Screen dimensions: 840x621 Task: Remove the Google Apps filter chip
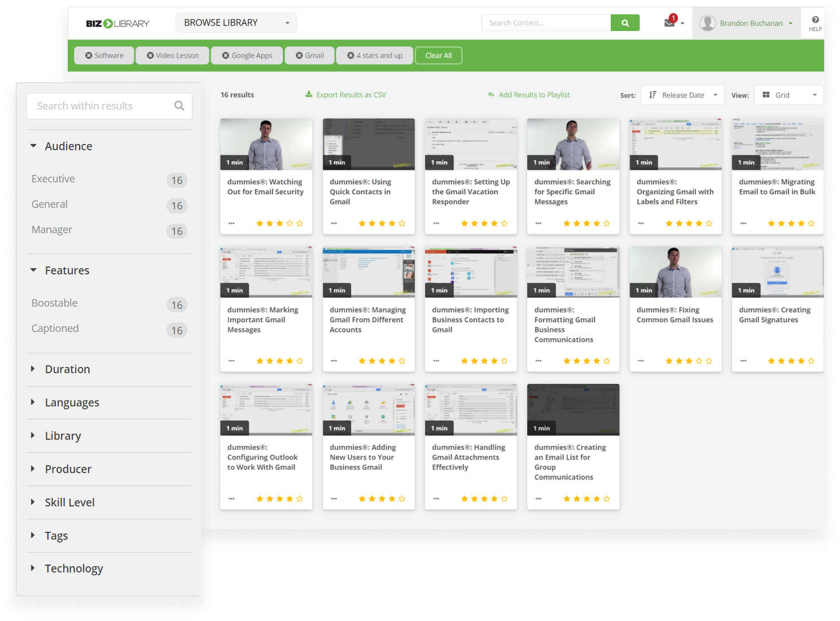[226, 55]
